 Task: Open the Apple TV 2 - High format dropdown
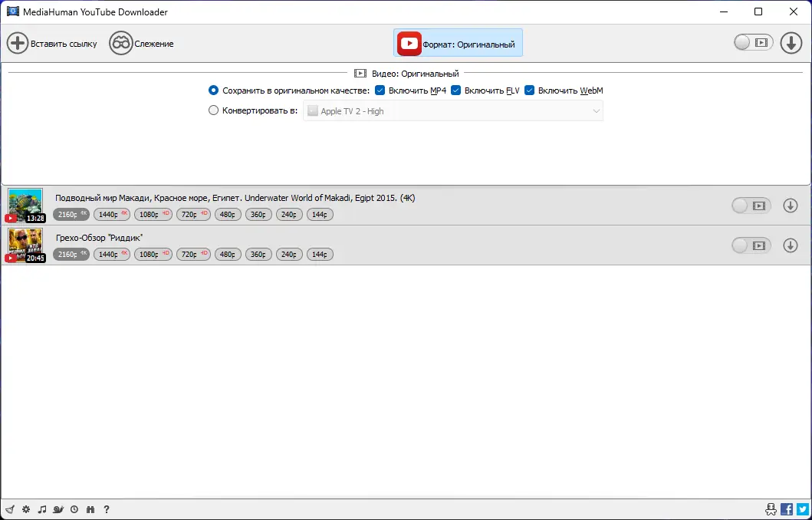(452, 110)
